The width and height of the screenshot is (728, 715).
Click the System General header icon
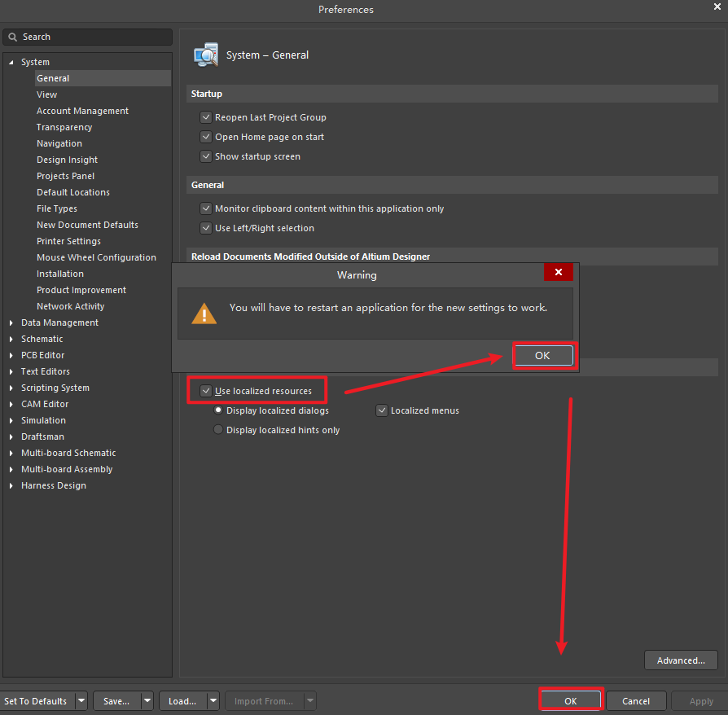205,55
